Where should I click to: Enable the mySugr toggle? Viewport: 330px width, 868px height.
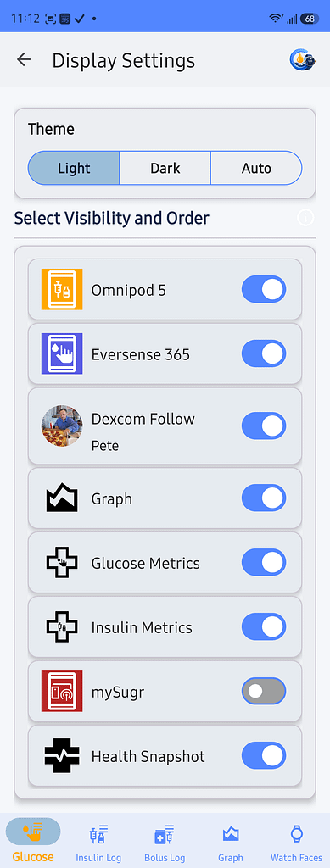point(264,691)
